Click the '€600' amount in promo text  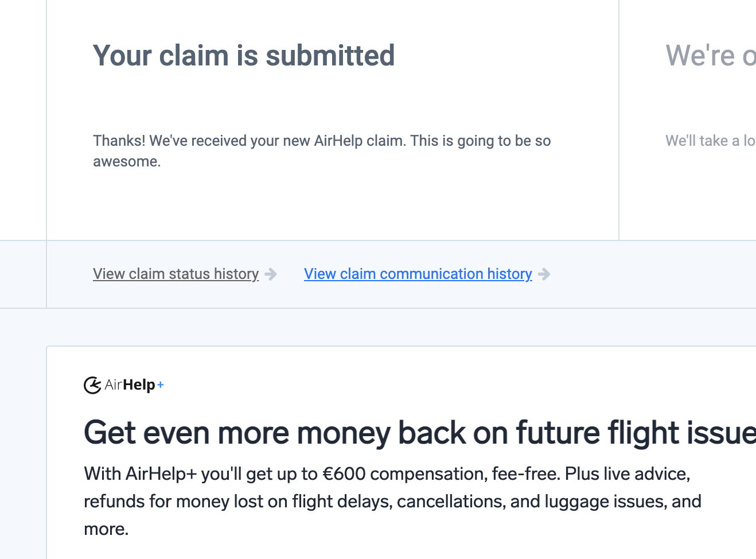point(344,474)
